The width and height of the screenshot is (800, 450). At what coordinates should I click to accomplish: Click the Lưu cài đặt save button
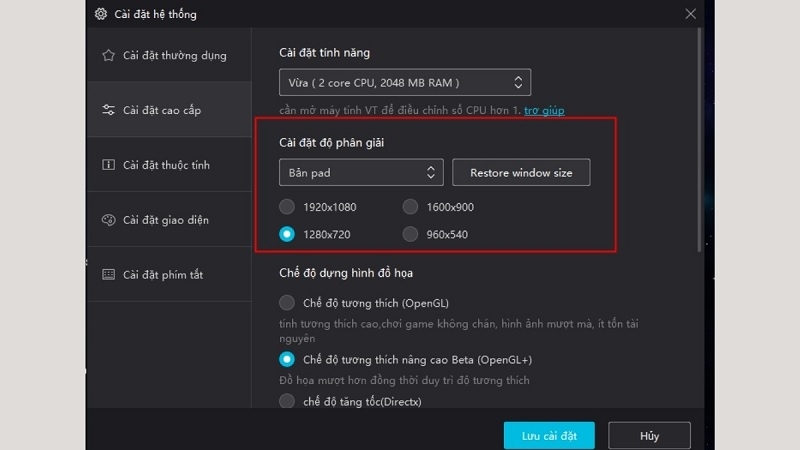pyautogui.click(x=549, y=436)
